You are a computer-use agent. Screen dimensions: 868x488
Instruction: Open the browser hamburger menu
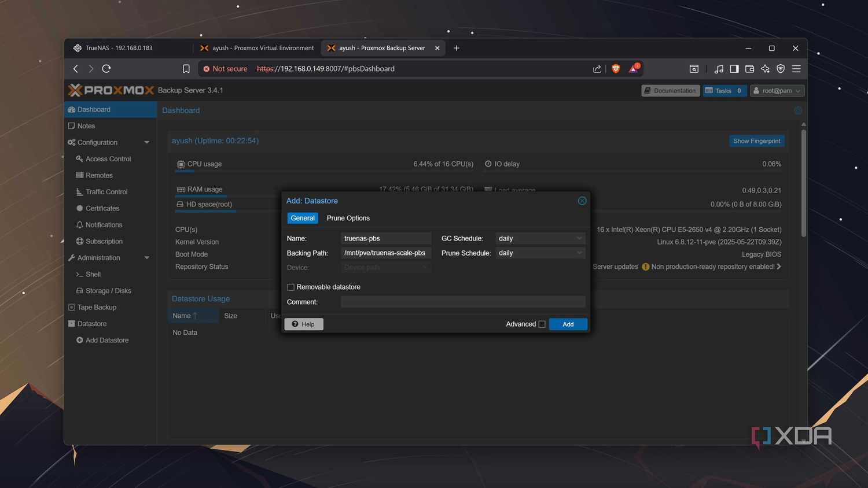click(796, 69)
